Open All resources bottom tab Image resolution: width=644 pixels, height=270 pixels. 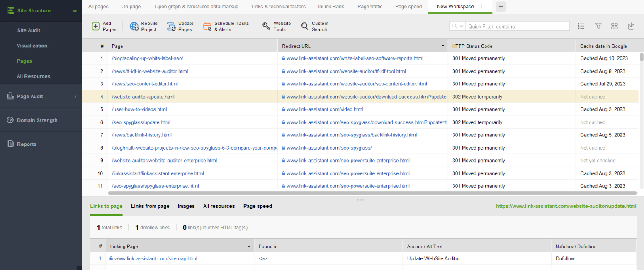click(219, 206)
